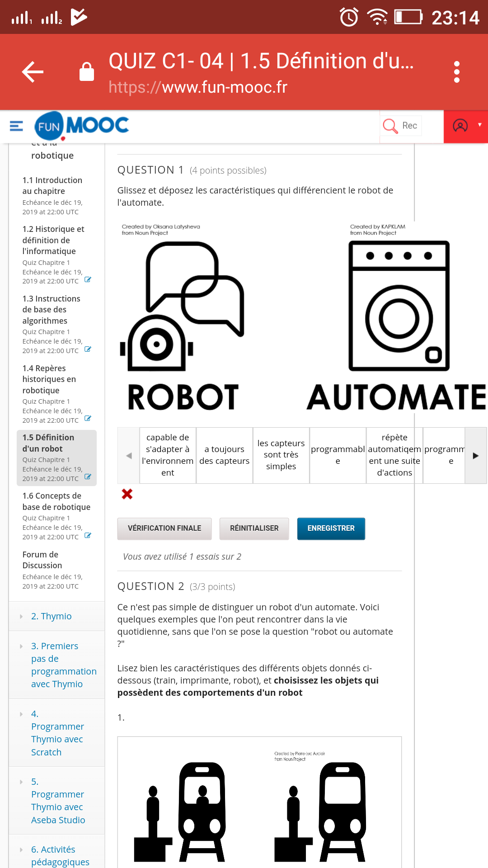Tap the browser back arrow
Viewport: 488px width, 868px height.
tap(33, 72)
